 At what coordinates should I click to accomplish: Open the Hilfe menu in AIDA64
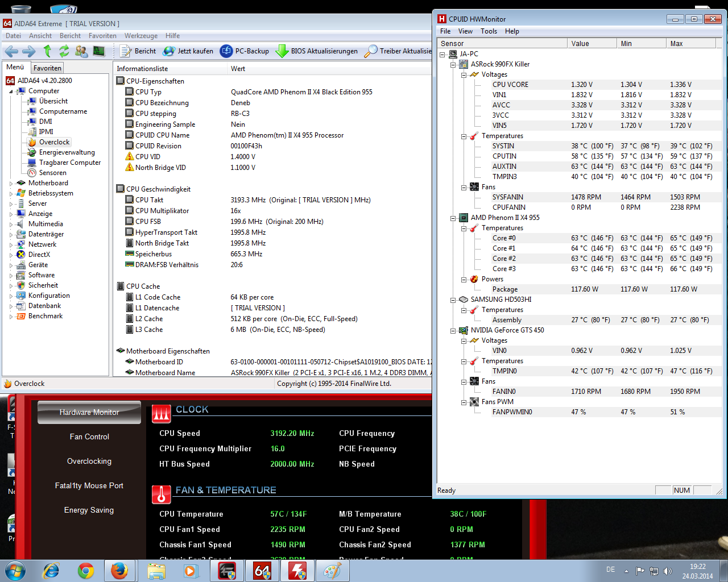point(172,36)
